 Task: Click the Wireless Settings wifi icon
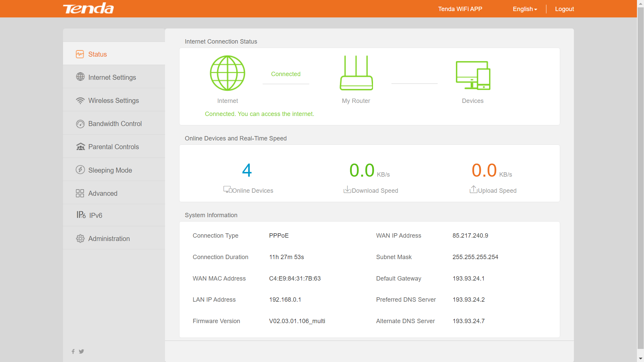tap(80, 101)
